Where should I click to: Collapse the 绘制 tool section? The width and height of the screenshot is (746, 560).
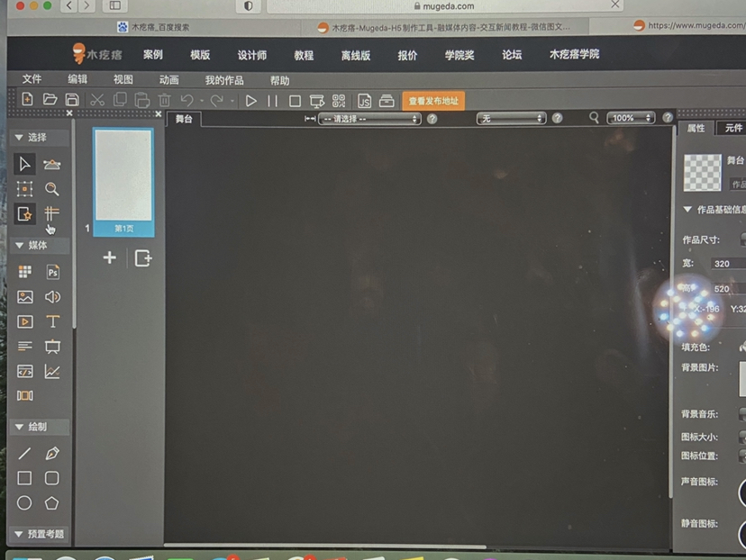(x=19, y=427)
